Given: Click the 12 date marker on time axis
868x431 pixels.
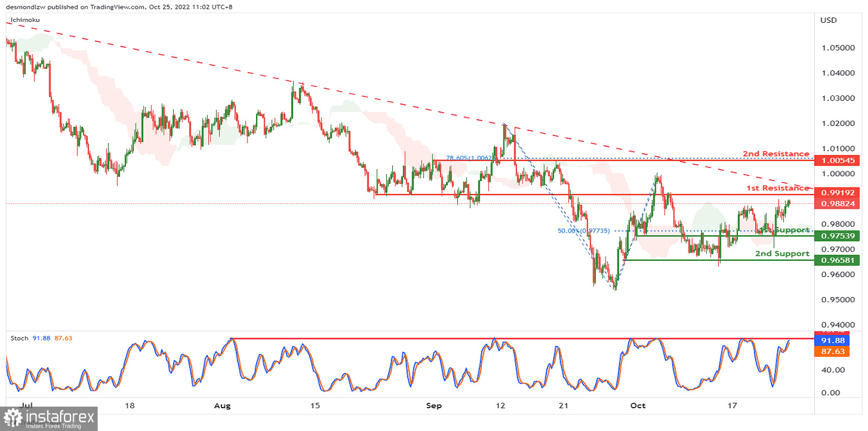Looking at the screenshot, I should coord(500,406).
